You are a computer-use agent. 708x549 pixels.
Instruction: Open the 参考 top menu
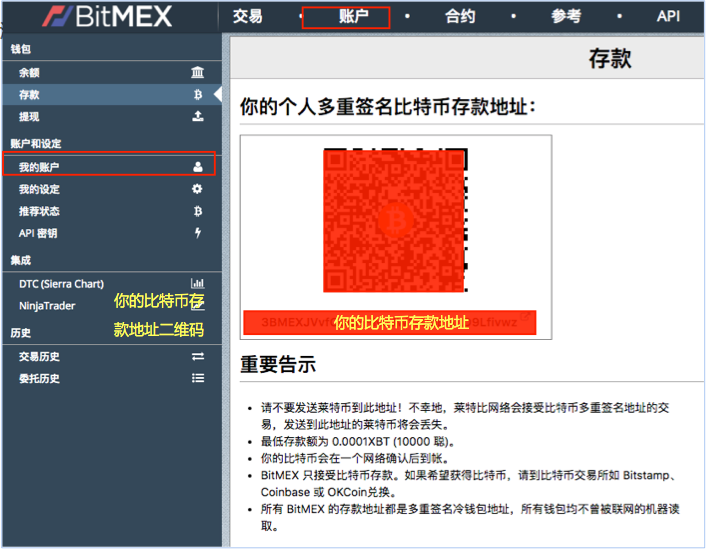(x=566, y=16)
